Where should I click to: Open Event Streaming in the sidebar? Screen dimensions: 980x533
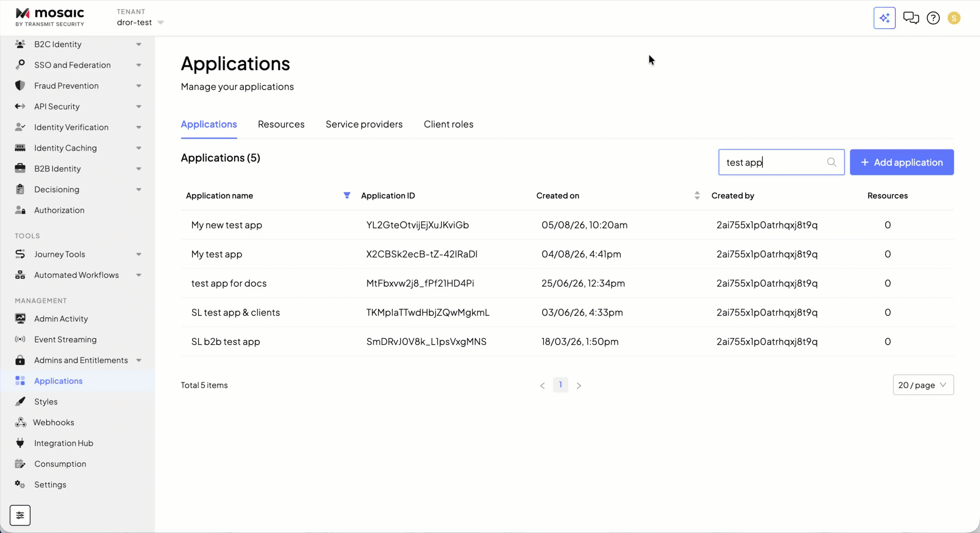tap(77, 339)
